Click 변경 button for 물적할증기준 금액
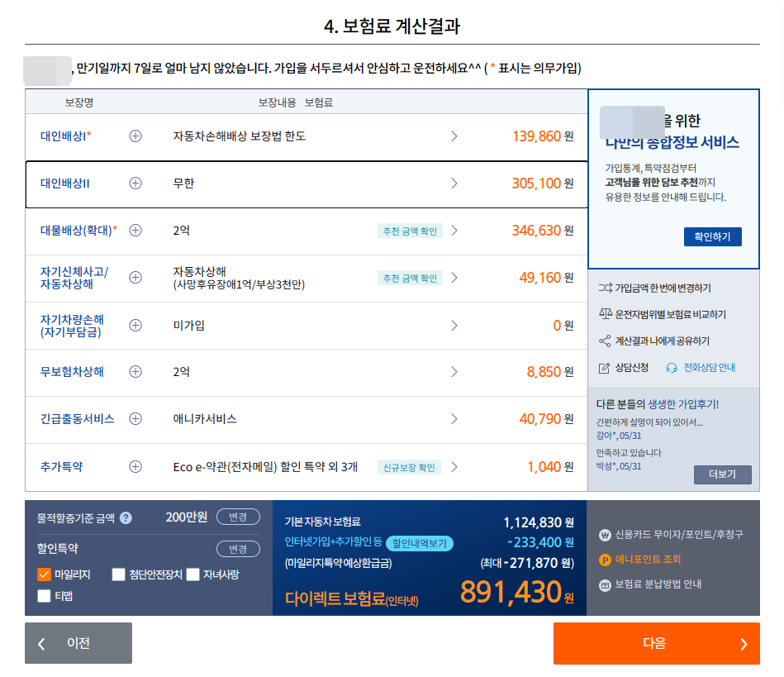 238,517
